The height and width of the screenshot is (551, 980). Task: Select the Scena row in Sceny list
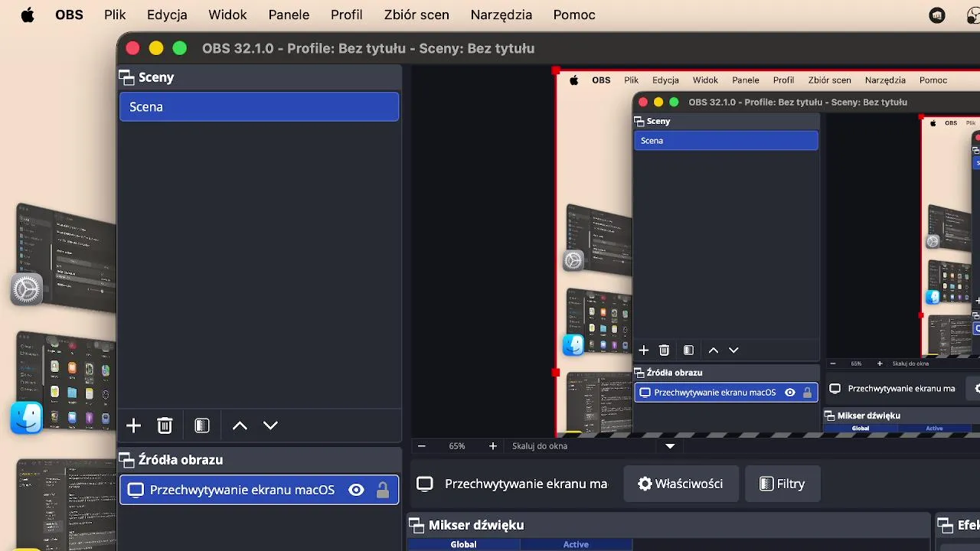pos(259,107)
